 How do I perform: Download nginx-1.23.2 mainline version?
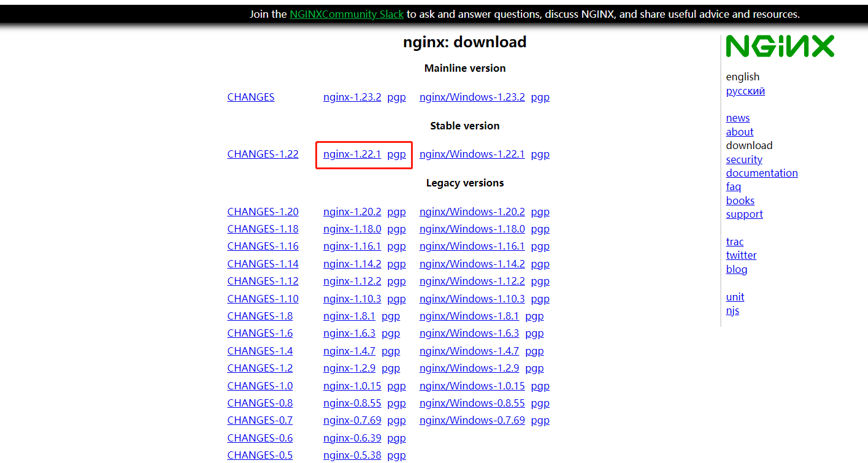[x=352, y=96]
